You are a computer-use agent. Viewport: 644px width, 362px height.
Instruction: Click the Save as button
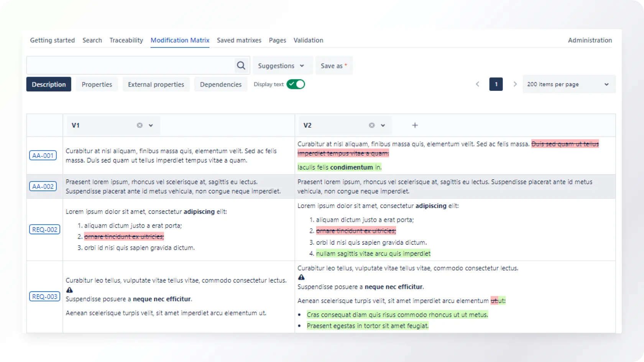click(333, 66)
